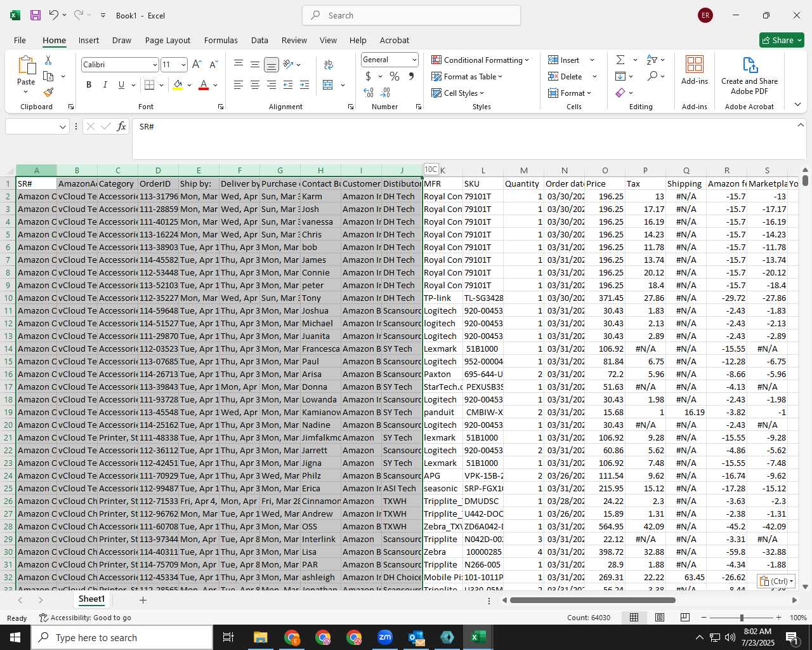This screenshot has width=812, height=650.
Task: Open the font size 11 dropdown
Action: click(183, 65)
